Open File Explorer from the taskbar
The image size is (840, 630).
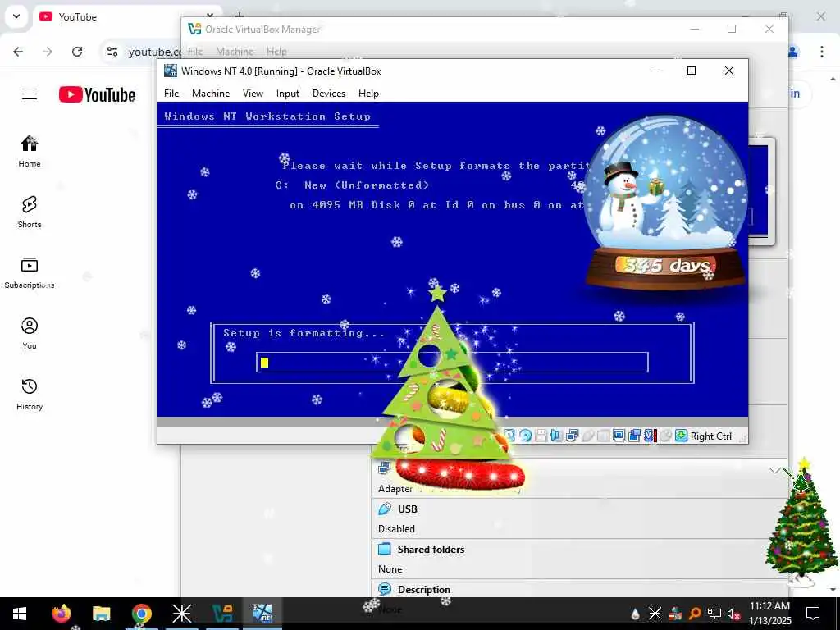[x=101, y=614]
